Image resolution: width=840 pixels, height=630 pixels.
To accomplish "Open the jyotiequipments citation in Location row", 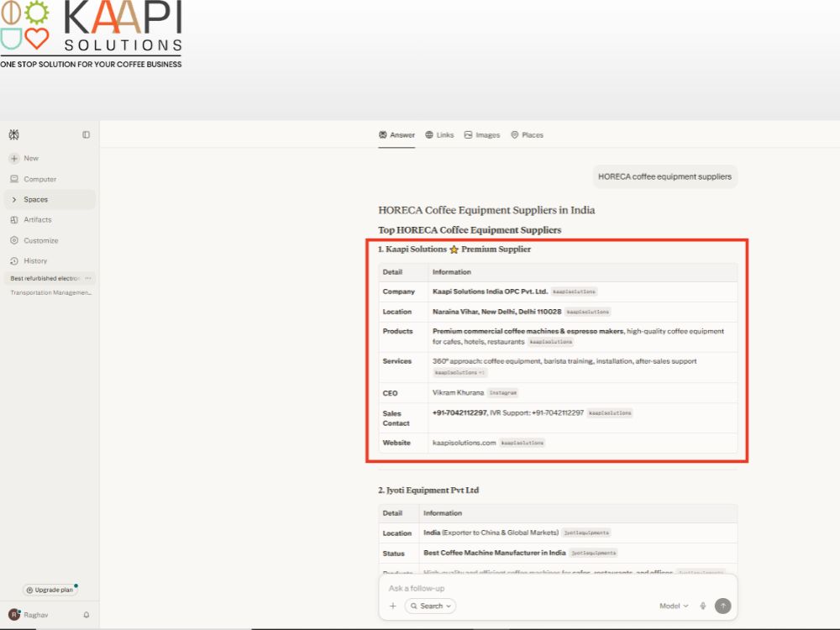I will [586, 533].
